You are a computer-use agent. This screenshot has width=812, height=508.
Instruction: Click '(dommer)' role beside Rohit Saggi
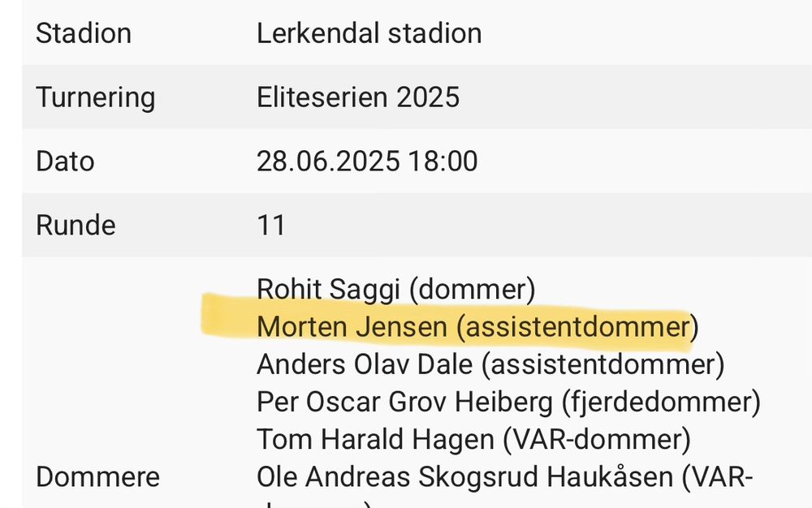click(x=473, y=289)
